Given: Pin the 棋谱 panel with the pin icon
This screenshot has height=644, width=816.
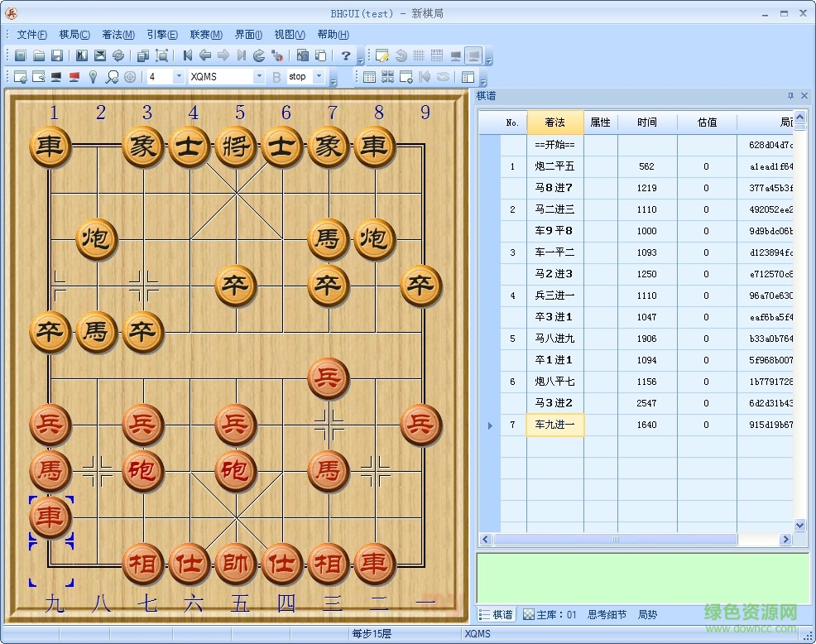Looking at the screenshot, I should click(x=791, y=95).
